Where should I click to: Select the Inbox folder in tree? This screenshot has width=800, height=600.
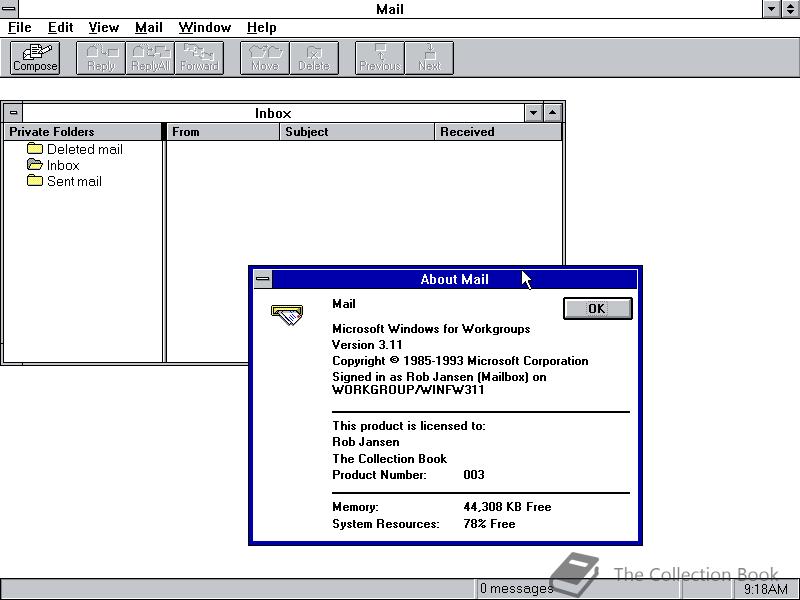(x=53, y=165)
